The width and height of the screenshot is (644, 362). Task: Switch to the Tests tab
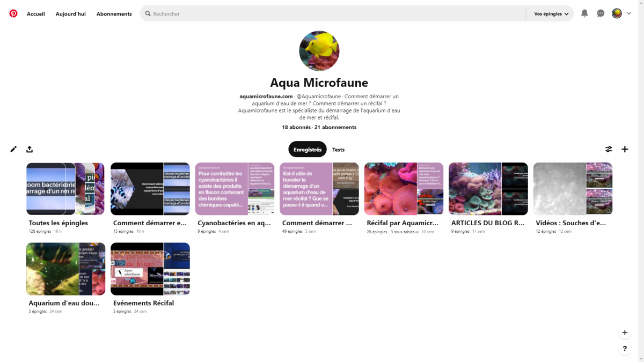click(x=338, y=150)
